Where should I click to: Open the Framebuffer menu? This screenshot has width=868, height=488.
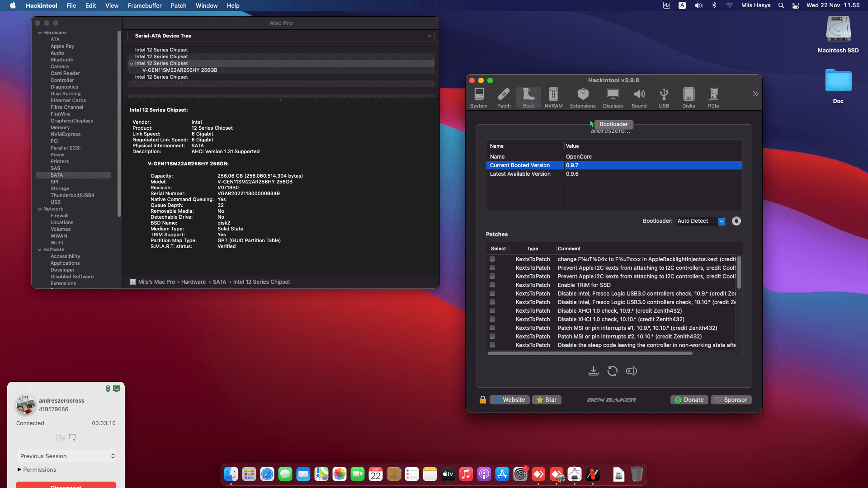[x=145, y=5]
